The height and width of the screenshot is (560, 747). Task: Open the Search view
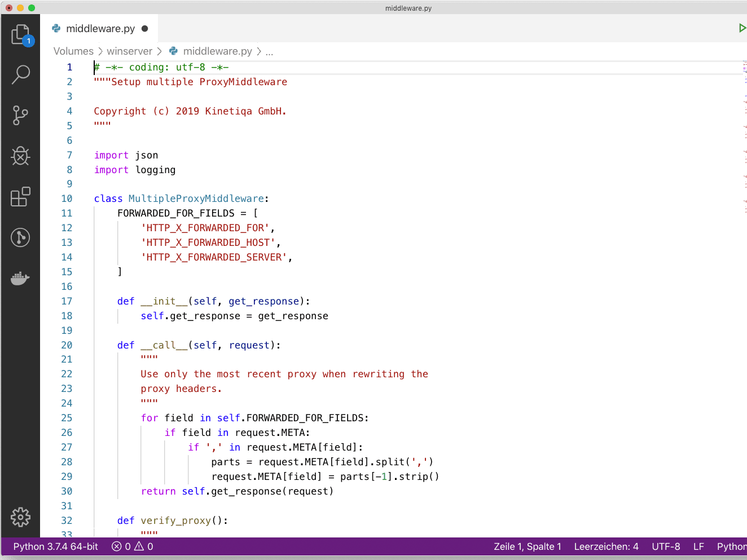click(21, 74)
